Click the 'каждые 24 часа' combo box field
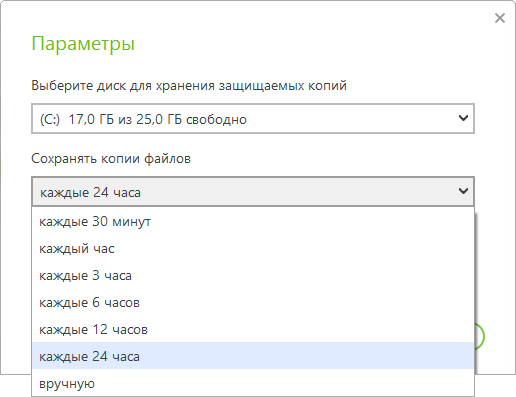The height and width of the screenshot is (397, 516). 253,191
